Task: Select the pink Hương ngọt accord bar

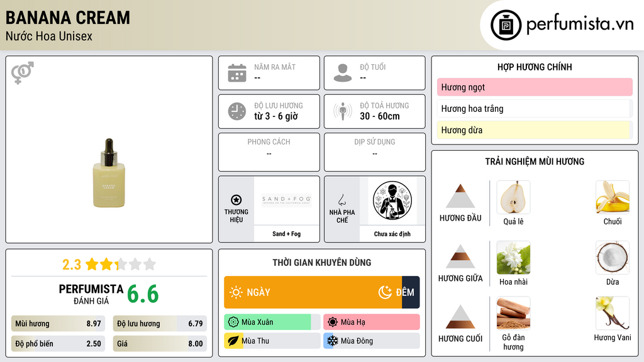Action: (535, 87)
